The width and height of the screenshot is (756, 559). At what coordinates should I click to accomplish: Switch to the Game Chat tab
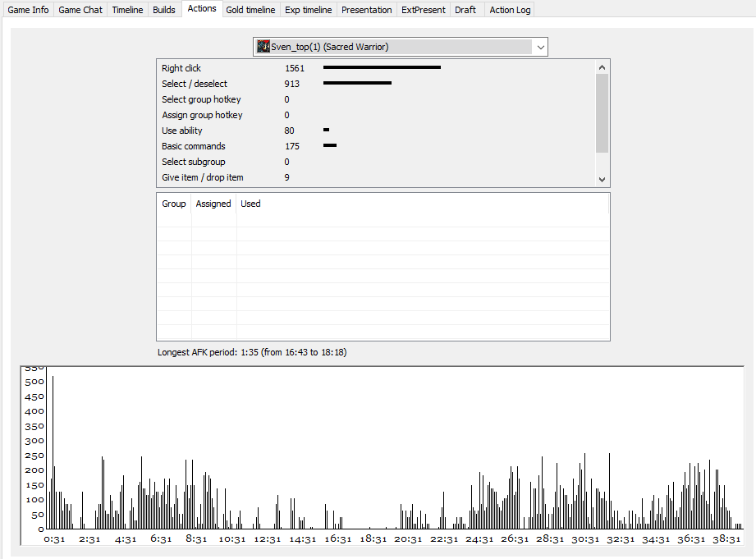coord(80,10)
